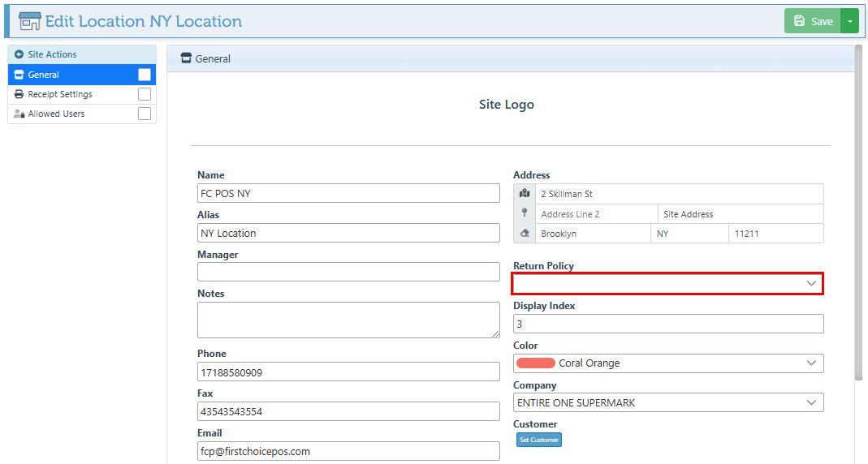Click the Fax number field
The width and height of the screenshot is (868, 464).
pos(348,411)
